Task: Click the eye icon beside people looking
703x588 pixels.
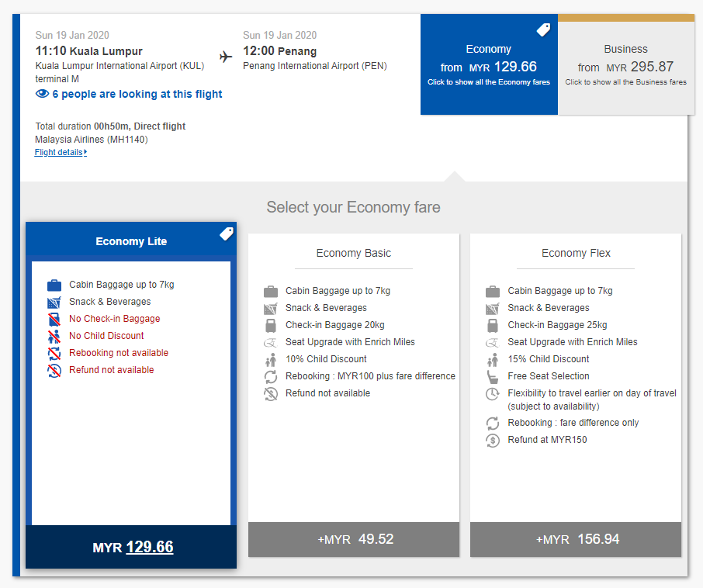Action: pos(43,94)
